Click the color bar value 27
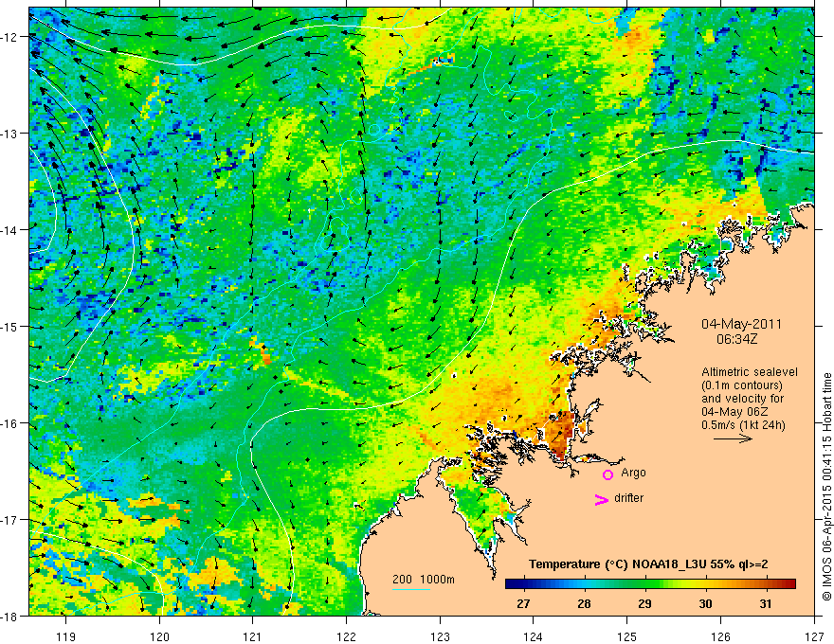This screenshot has height=644, width=834. pyautogui.click(x=523, y=603)
